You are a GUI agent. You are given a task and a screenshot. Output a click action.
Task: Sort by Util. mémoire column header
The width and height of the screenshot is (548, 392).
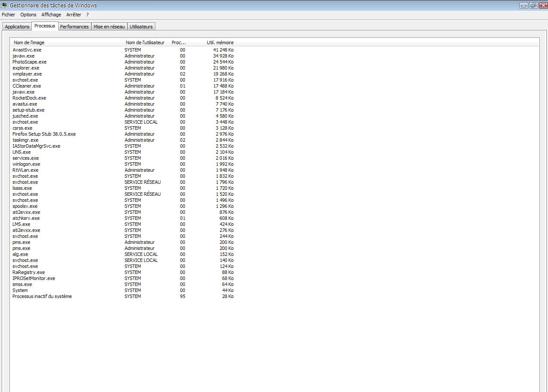click(212, 43)
